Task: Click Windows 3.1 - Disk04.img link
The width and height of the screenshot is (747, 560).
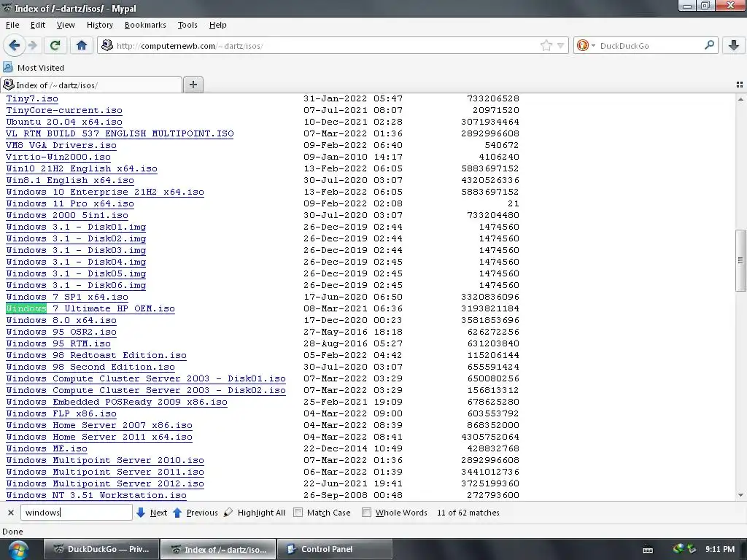Action: [x=76, y=262]
